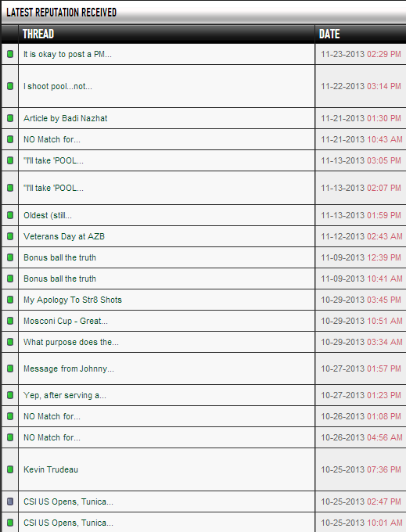Open 'Bonus ball the truth' from 12:39 PM
This screenshot has height=532, width=406.
click(x=59, y=257)
